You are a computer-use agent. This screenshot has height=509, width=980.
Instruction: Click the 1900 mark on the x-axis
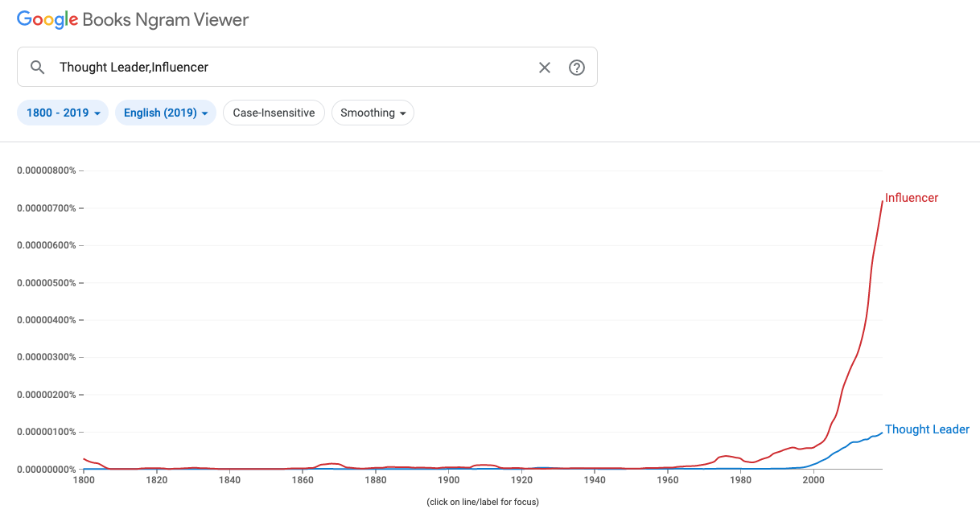(448, 480)
